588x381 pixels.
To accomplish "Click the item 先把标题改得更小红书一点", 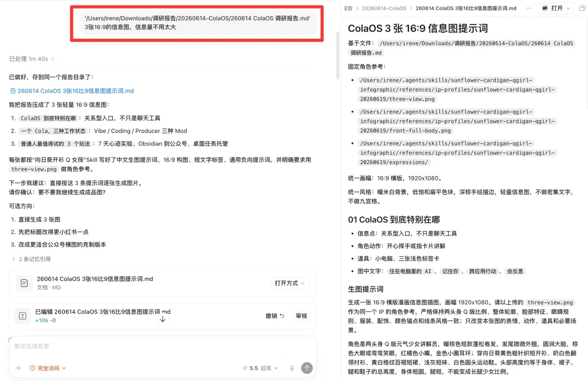I will pyautogui.click(x=53, y=232).
